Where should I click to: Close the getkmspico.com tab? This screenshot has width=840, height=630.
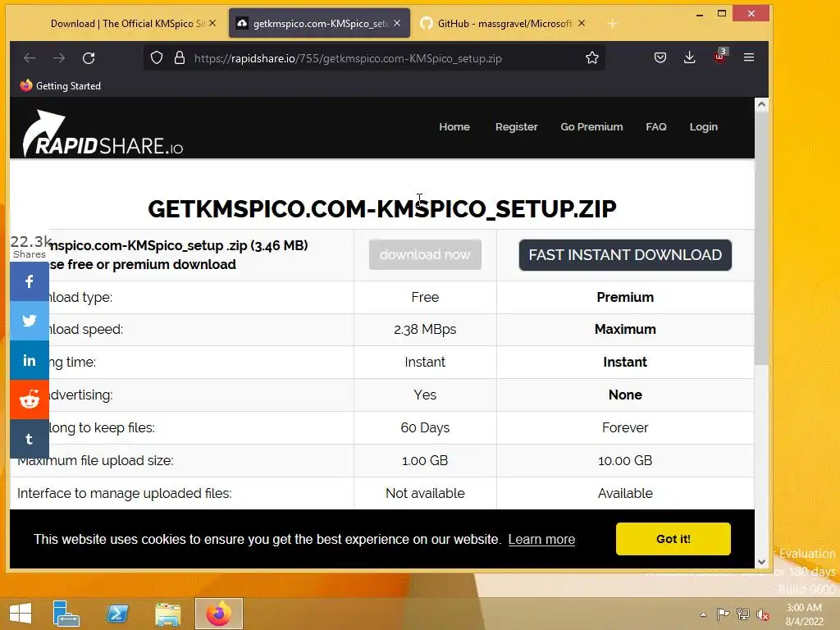point(397,23)
